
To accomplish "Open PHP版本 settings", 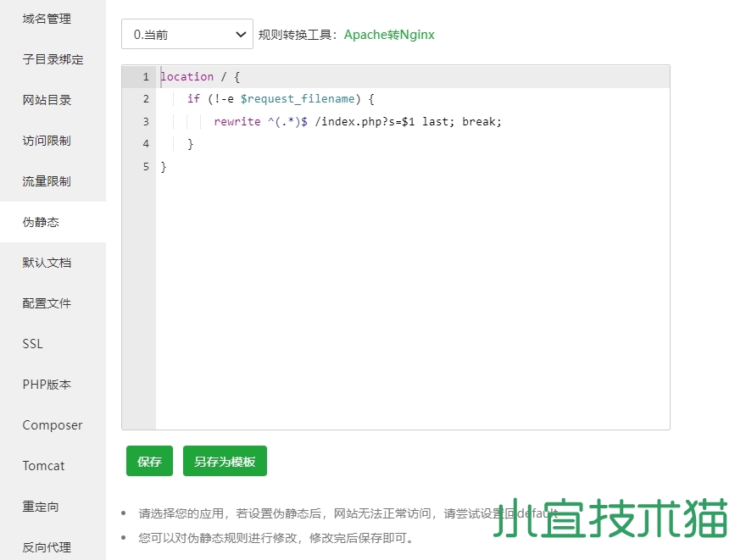I will (47, 385).
